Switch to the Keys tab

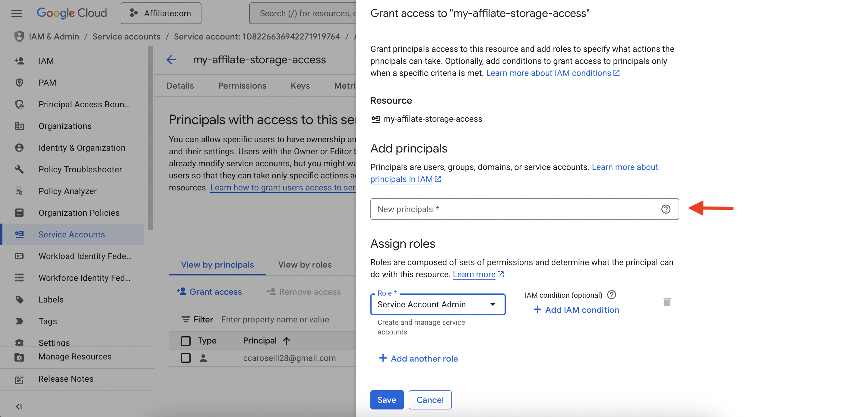300,86
